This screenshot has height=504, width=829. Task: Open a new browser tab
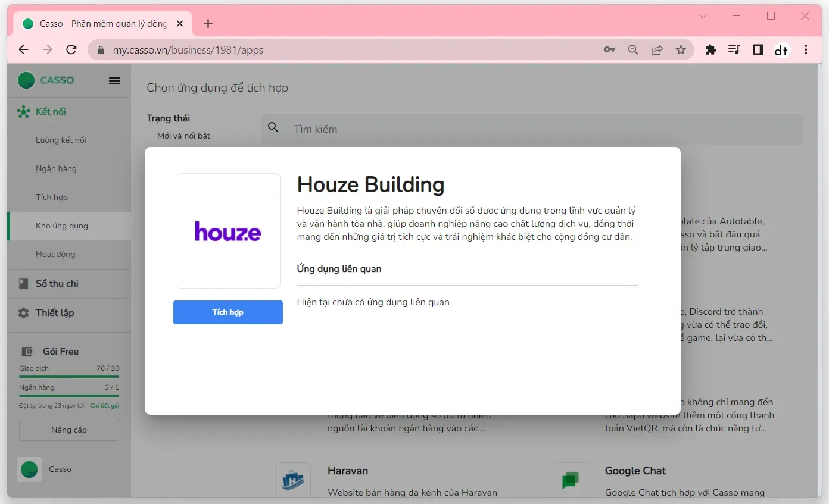[208, 24]
